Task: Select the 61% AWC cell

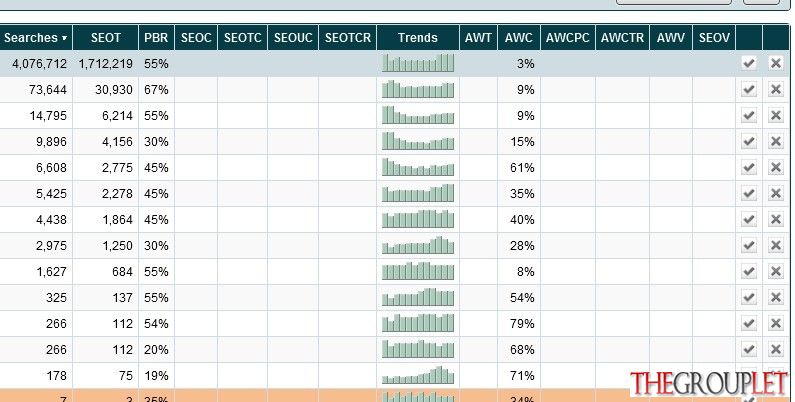Action: 519,168
